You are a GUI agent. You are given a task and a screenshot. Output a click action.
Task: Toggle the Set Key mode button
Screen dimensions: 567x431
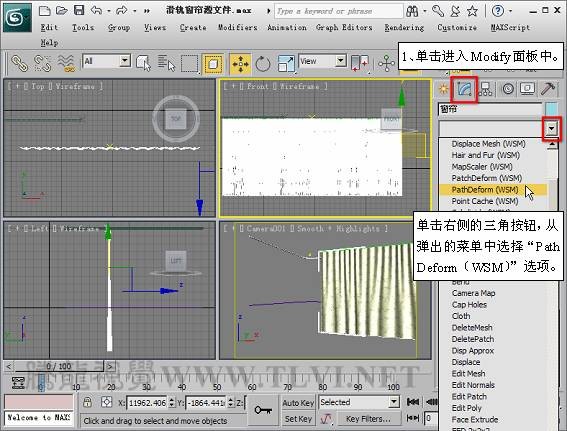tap(298, 419)
